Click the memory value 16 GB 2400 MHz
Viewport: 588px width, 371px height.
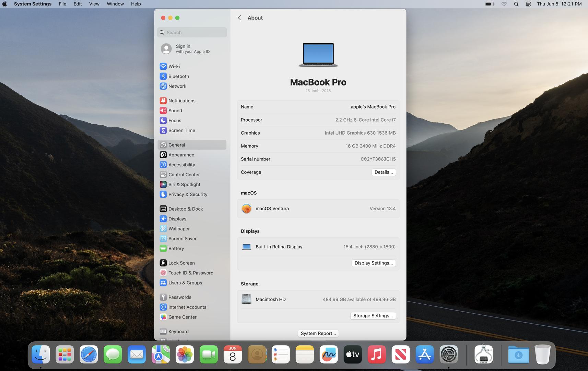click(x=371, y=146)
